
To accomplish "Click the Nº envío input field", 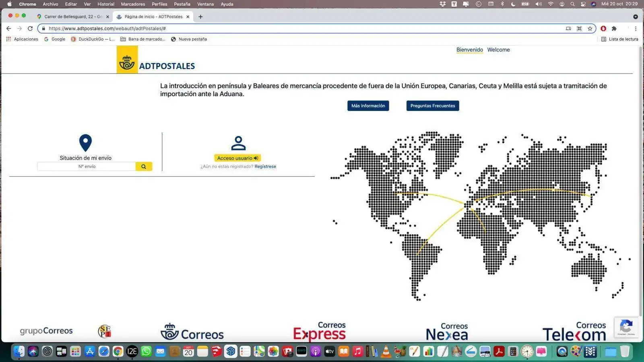I will pyautogui.click(x=87, y=167).
